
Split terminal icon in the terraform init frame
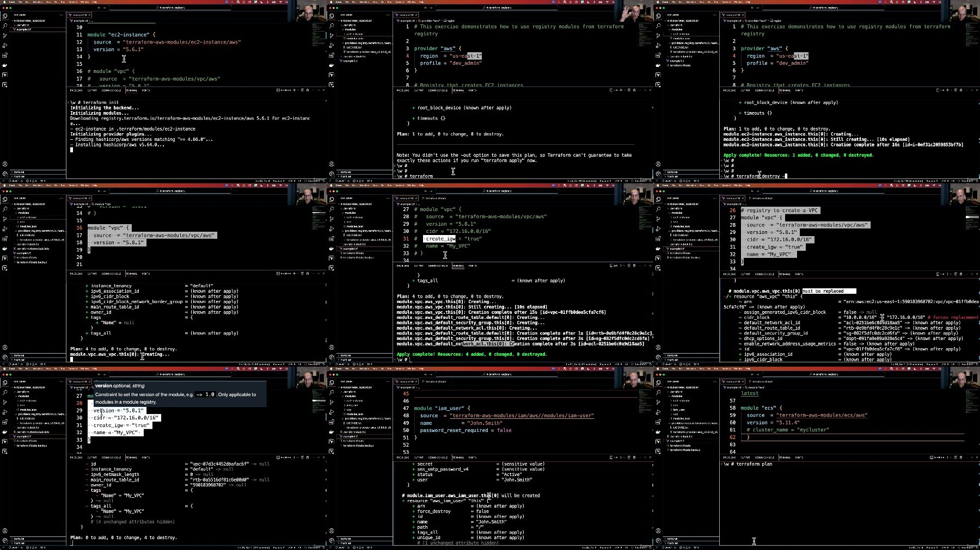point(302,90)
